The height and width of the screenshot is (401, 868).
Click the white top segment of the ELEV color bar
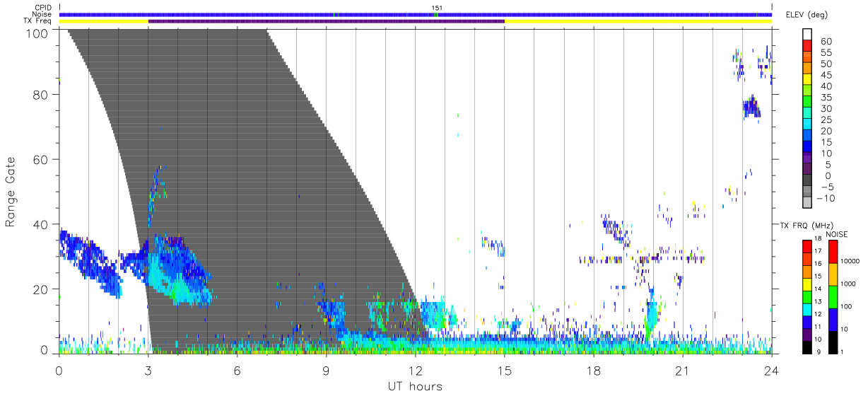[x=808, y=34]
